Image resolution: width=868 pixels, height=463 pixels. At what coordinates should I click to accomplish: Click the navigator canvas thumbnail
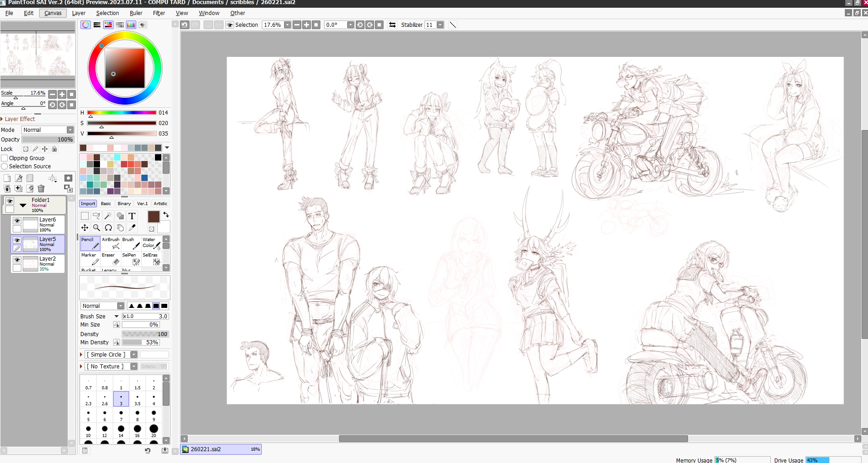[x=38, y=54]
